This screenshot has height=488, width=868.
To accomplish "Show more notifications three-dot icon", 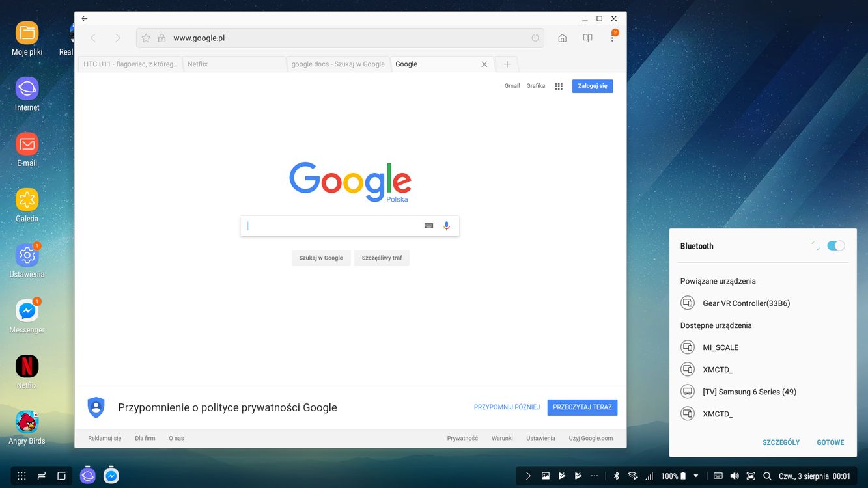I will (594, 476).
